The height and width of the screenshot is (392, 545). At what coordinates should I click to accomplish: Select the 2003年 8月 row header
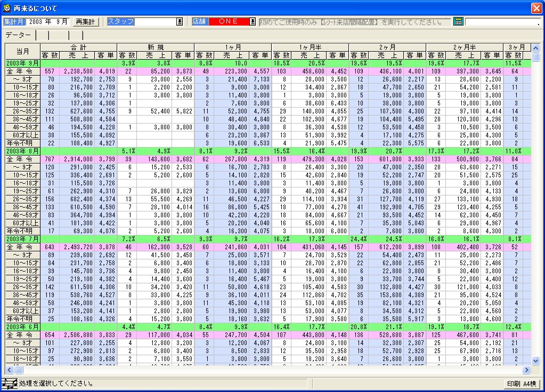click(22, 151)
